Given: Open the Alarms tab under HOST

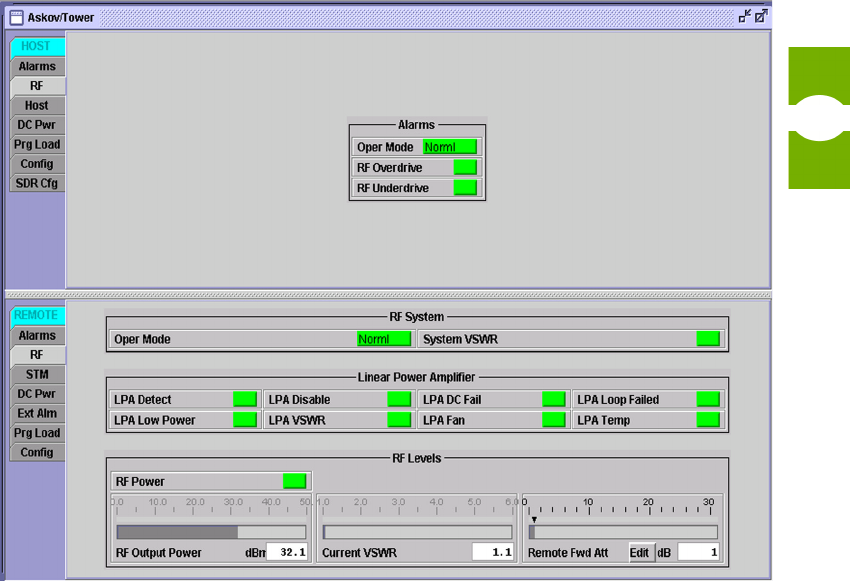Looking at the screenshot, I should coord(37,66).
